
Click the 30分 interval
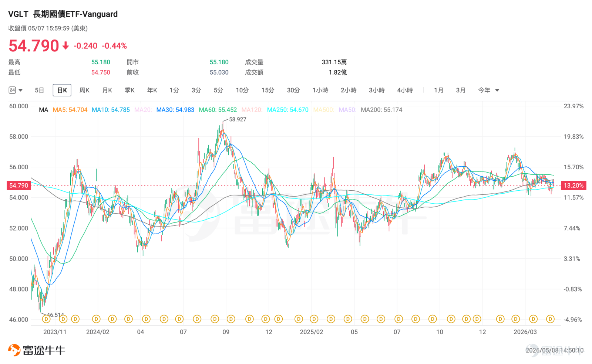pos(293,90)
